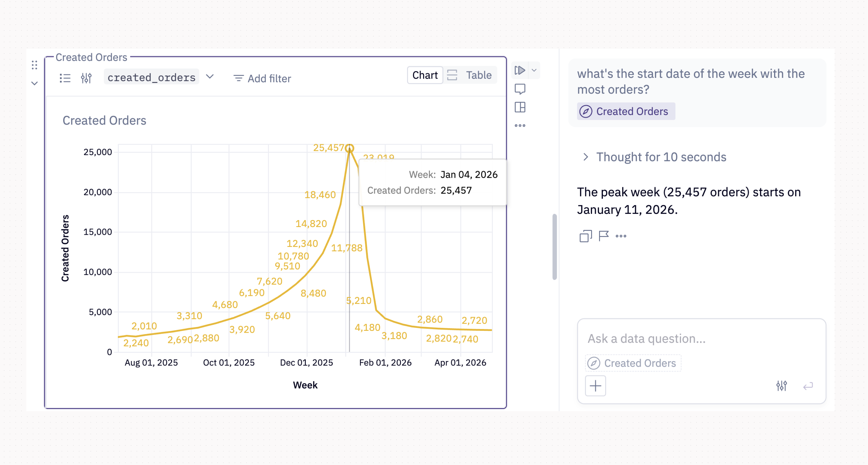Switch to the Chart tab
This screenshot has height=465, width=868.
click(x=425, y=75)
